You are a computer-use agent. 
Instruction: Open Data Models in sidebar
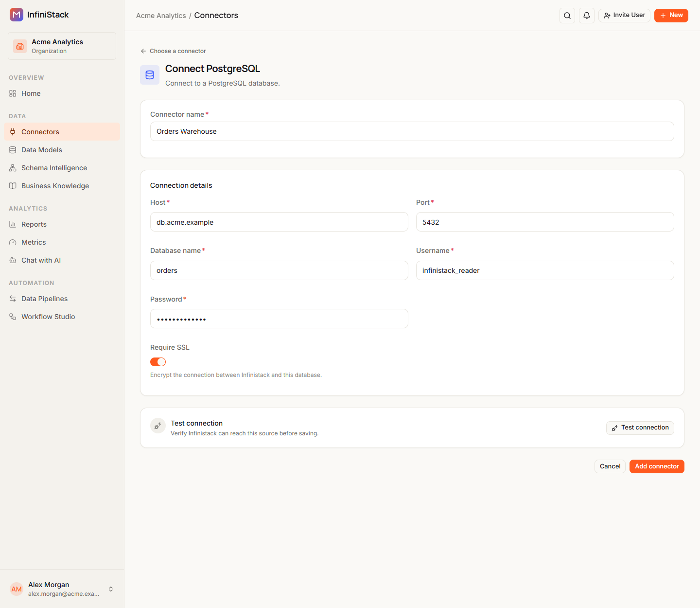62,150
